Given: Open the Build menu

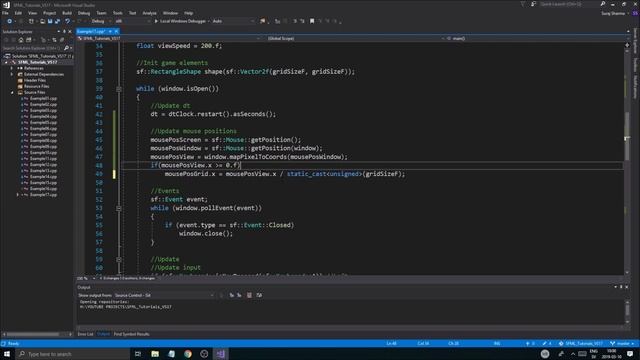Looking at the screenshot, I should coord(67,13).
